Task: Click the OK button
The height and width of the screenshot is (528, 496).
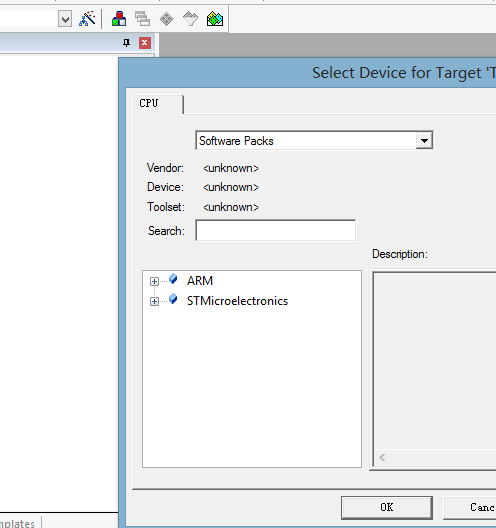Action: pyautogui.click(x=387, y=507)
